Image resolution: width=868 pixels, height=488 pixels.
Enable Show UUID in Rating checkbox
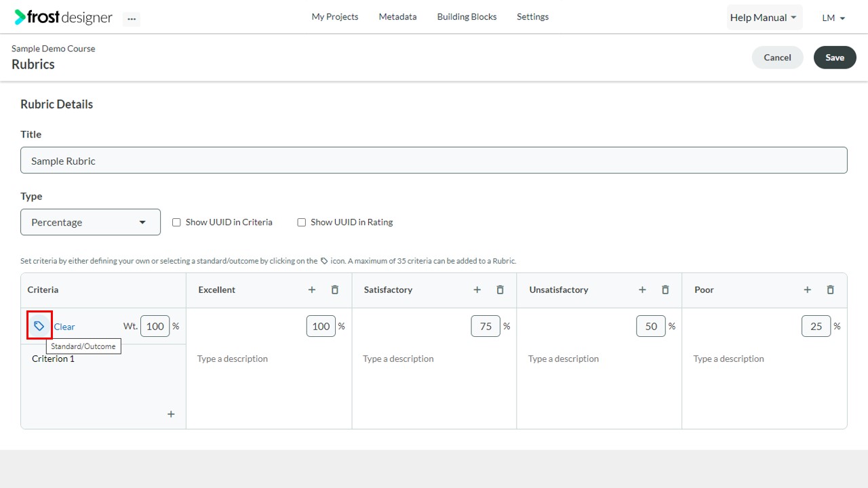point(302,222)
